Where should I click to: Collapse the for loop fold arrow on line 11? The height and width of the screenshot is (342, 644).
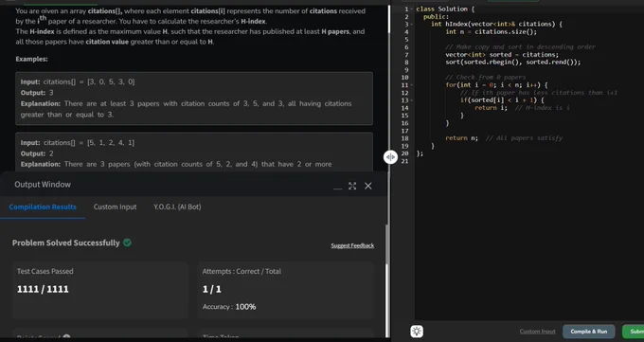tap(412, 85)
